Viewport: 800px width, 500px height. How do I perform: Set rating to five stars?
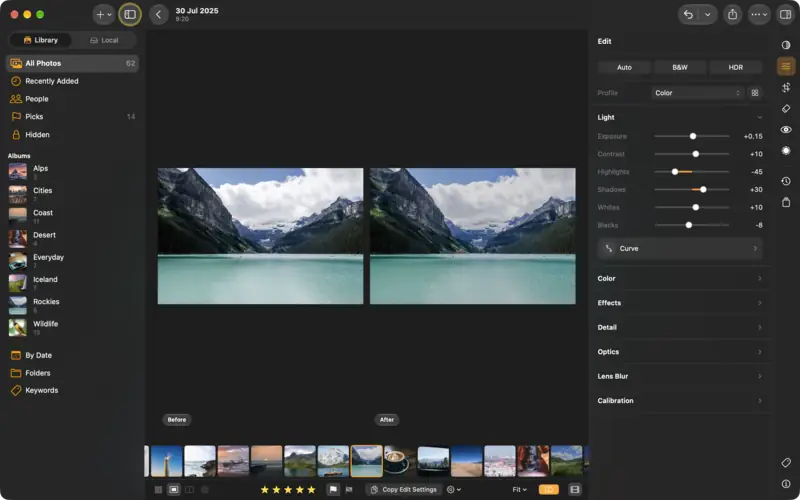tap(311, 490)
